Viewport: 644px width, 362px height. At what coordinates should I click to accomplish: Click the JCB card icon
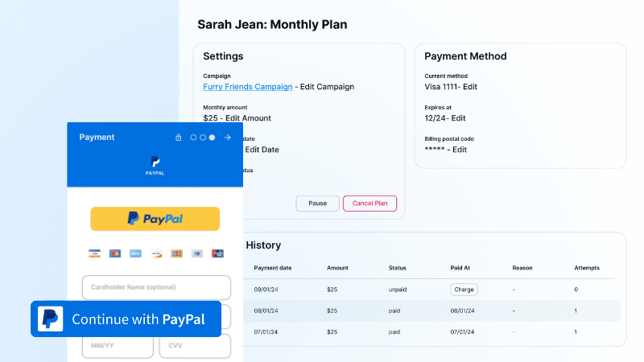[x=176, y=253]
